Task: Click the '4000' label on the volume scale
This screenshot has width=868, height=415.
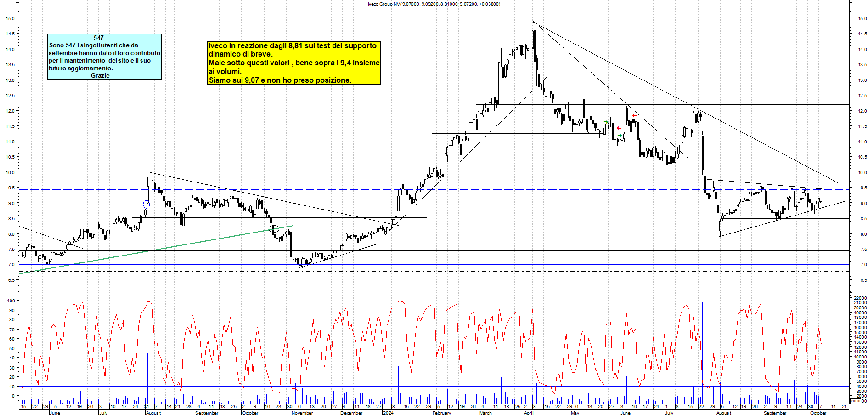Action: (861, 386)
